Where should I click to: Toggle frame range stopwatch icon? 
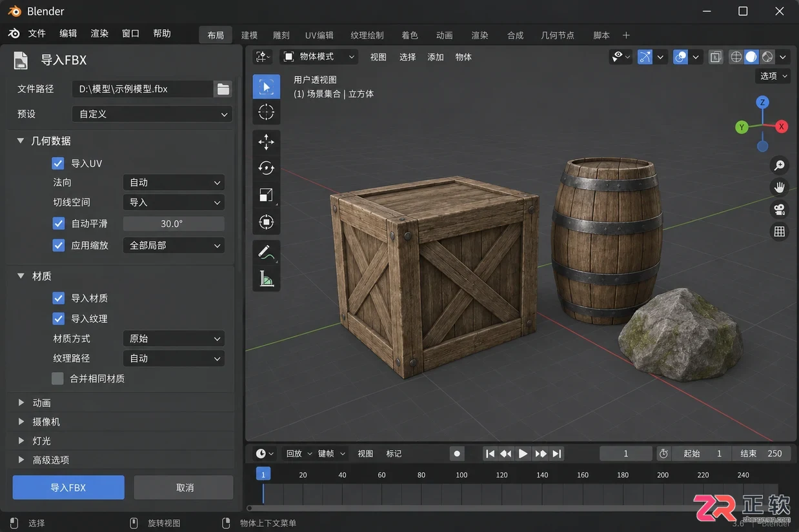tap(663, 453)
